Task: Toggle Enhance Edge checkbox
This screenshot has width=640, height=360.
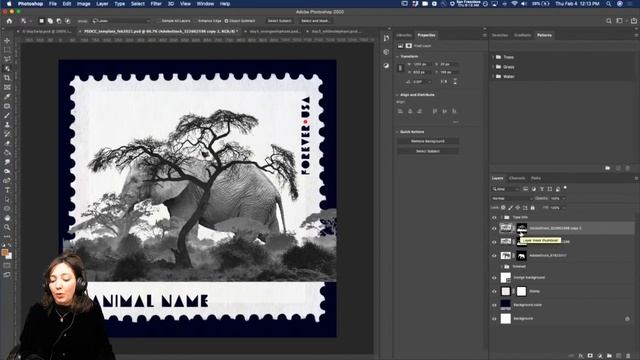Action: (195, 21)
